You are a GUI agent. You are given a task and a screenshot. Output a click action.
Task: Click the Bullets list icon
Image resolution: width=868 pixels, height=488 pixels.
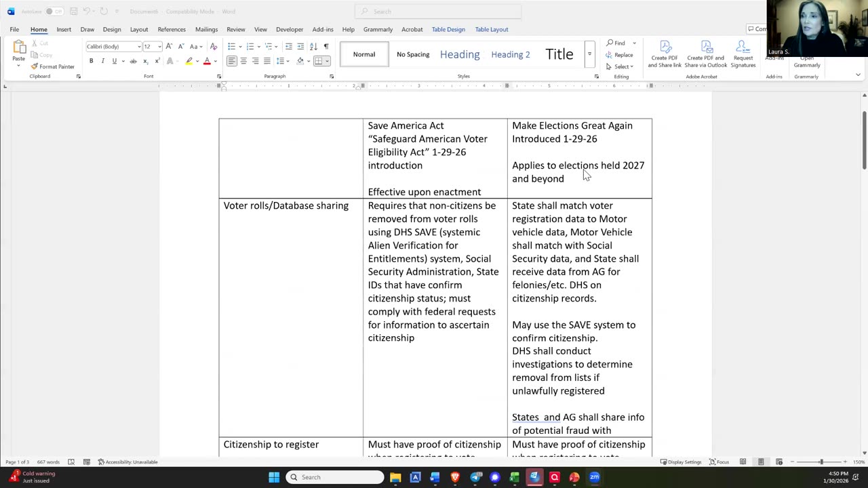(233, 46)
